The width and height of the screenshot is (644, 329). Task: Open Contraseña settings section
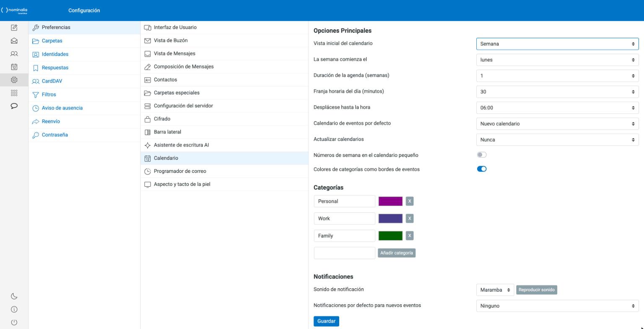pos(84,135)
